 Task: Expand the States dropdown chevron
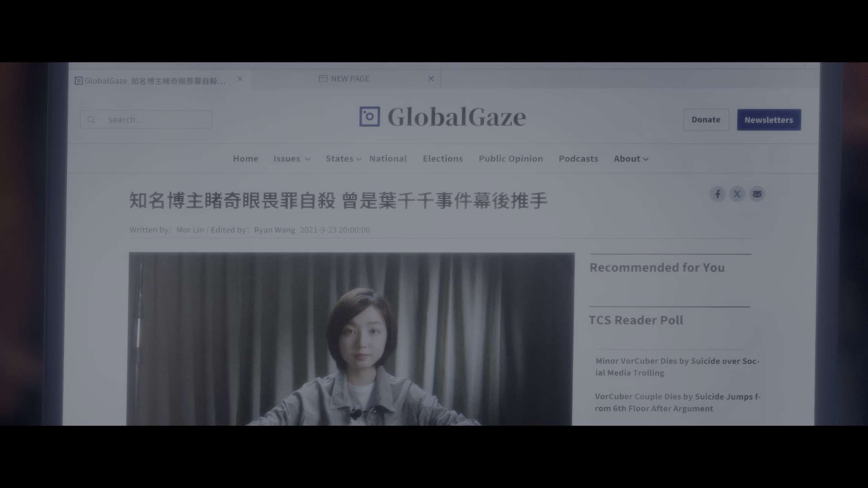(x=359, y=159)
